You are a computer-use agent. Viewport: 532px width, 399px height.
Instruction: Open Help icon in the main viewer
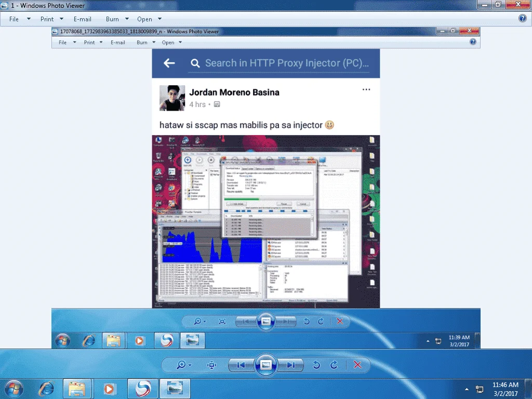pos(523,18)
